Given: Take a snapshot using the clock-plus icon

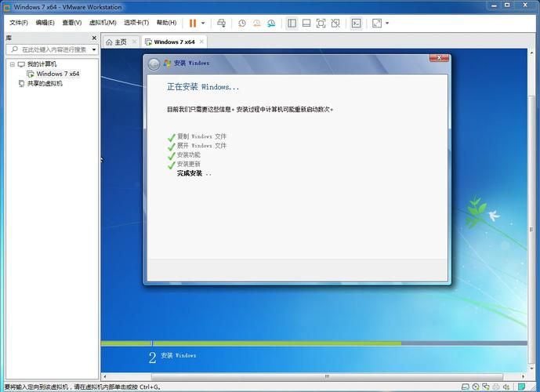Looking at the screenshot, I should point(242,23).
